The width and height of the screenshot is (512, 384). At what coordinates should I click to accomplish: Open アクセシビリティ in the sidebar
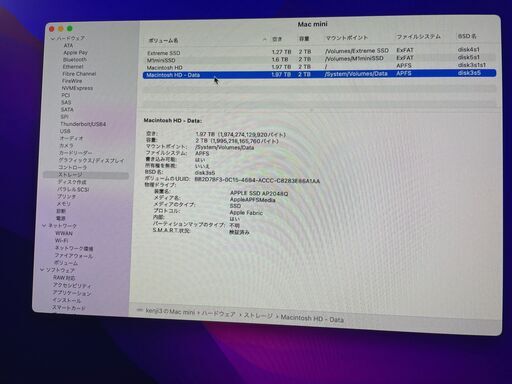[x=72, y=285]
